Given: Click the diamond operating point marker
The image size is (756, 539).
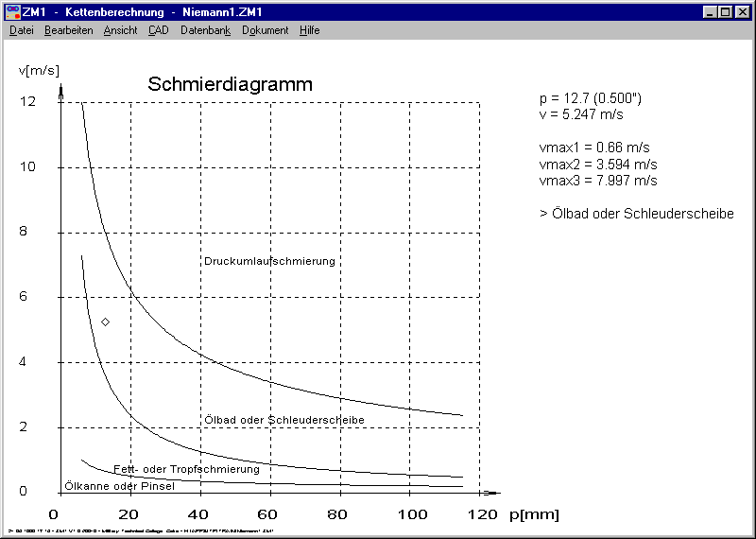Looking at the screenshot, I should [x=106, y=322].
